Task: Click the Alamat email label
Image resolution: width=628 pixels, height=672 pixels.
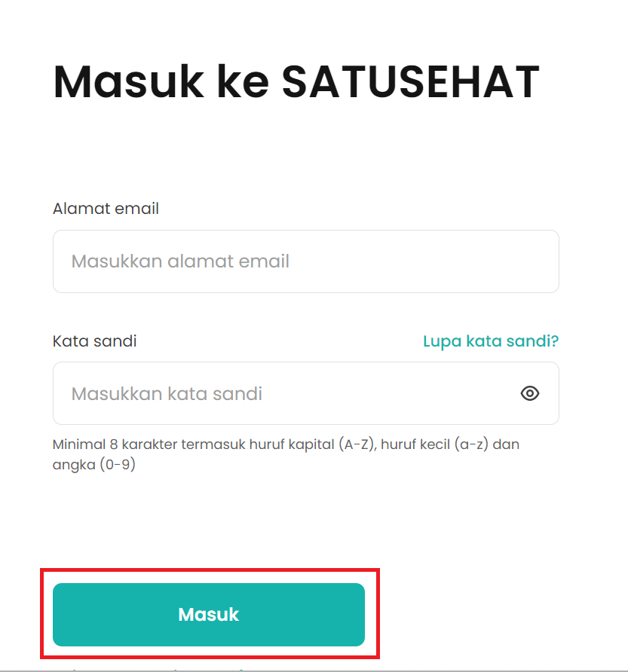Action: pyautogui.click(x=106, y=209)
